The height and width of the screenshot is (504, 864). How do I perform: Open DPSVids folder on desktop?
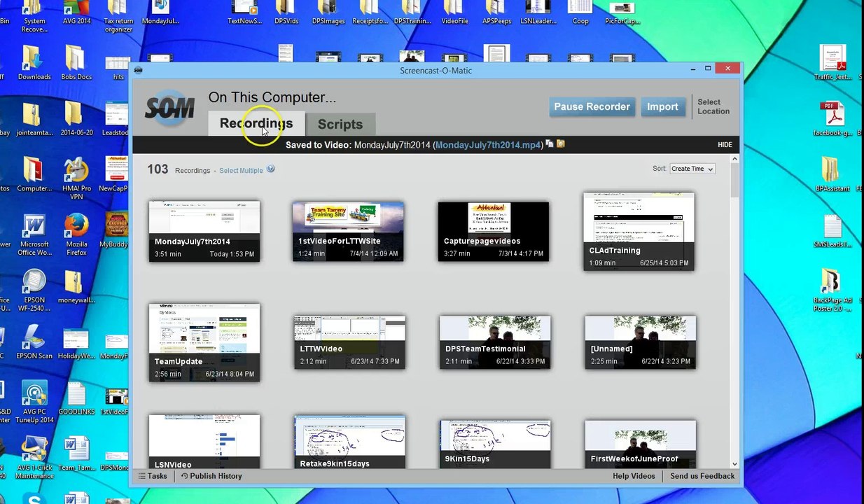tap(286, 13)
